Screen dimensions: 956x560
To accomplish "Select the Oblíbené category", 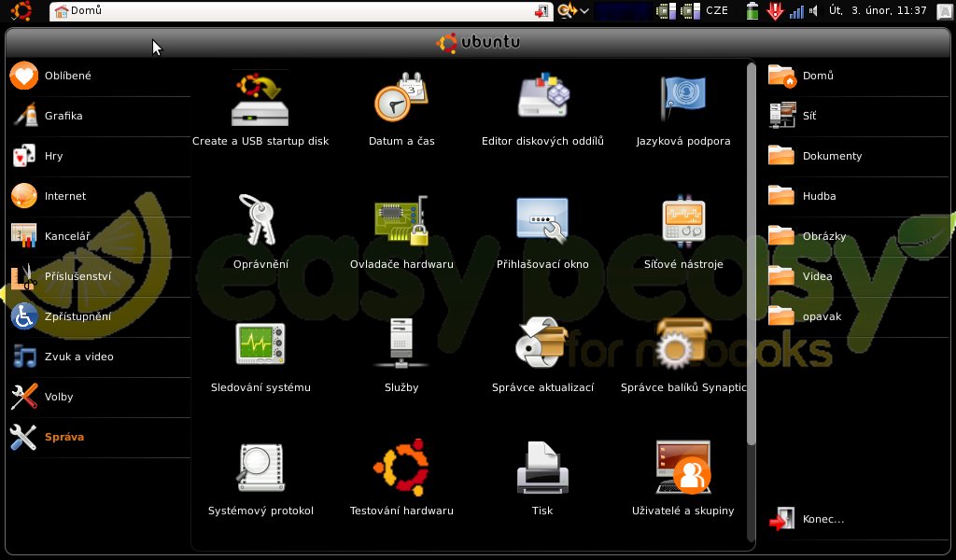I will 99,76.
